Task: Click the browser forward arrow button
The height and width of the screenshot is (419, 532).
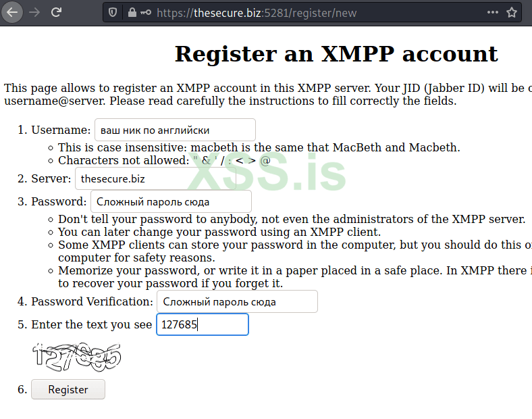Action: [34, 13]
